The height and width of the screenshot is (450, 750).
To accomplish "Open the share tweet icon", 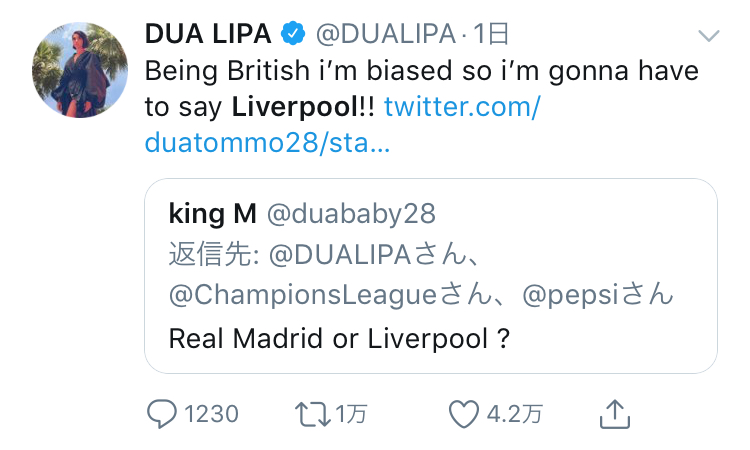I will [613, 412].
